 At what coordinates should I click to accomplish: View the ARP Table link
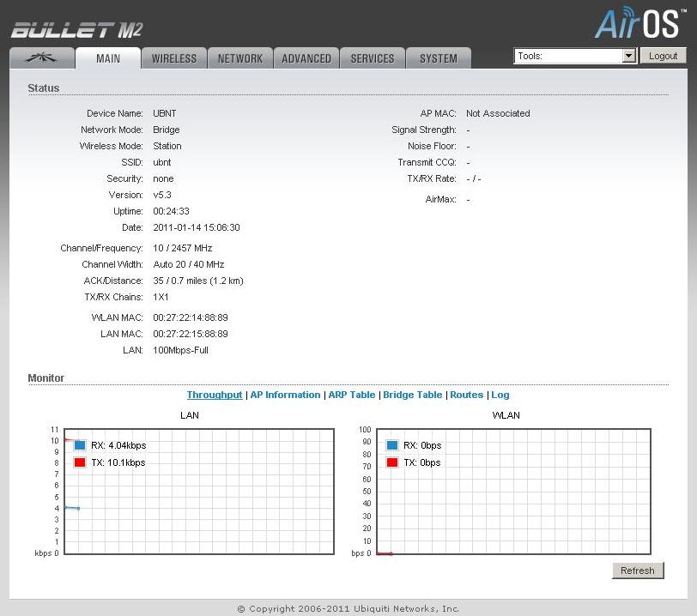(x=352, y=395)
